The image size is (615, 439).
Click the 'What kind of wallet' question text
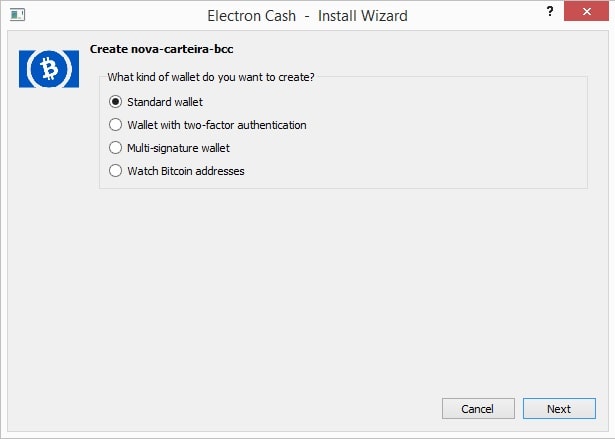point(211,77)
